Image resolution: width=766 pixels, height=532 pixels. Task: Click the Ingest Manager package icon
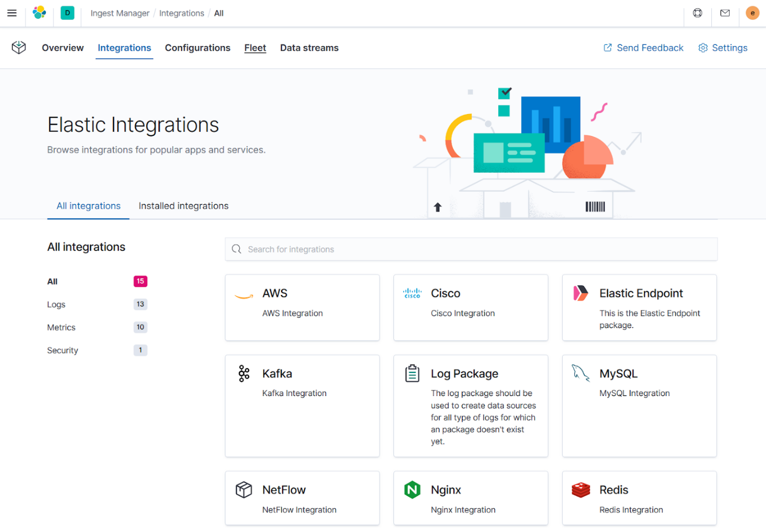pos(18,48)
